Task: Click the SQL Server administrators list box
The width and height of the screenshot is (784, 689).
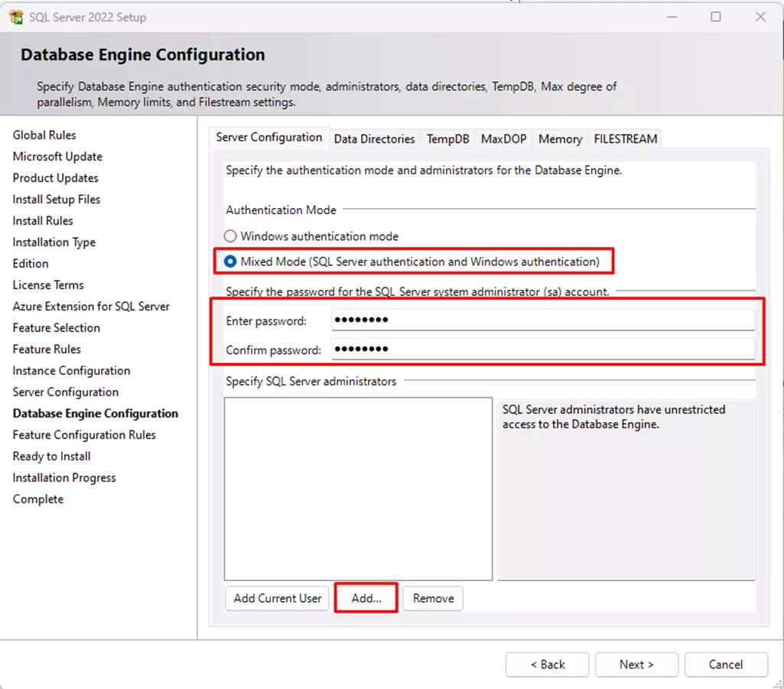Action: point(358,489)
